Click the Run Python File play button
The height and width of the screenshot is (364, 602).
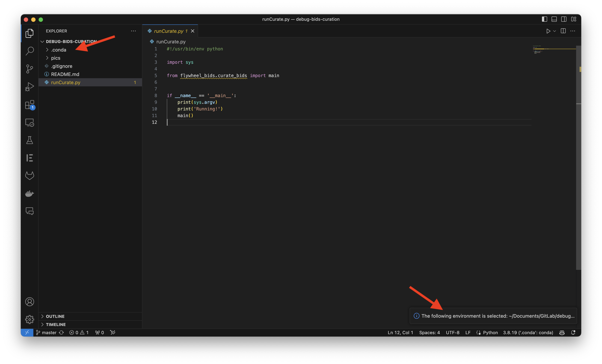coord(548,31)
